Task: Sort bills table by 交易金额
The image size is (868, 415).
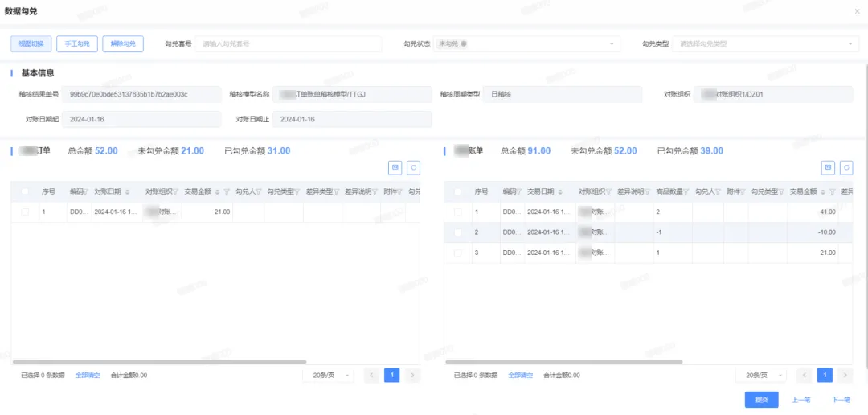Action: [x=823, y=191]
